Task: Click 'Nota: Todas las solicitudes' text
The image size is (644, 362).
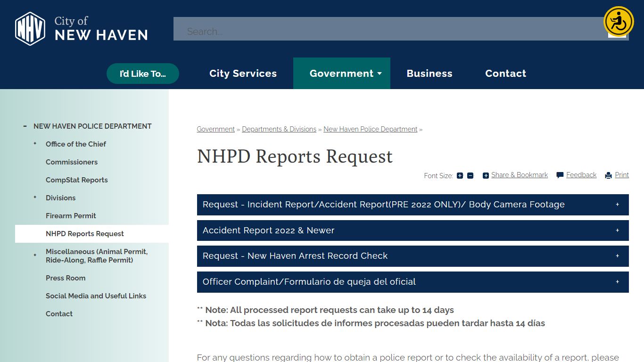Action: [x=371, y=323]
